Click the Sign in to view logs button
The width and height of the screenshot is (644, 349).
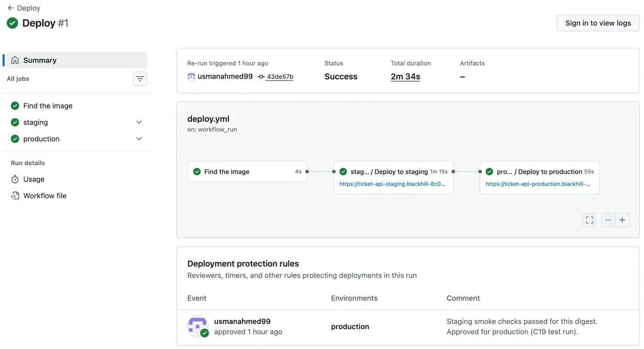click(x=598, y=23)
